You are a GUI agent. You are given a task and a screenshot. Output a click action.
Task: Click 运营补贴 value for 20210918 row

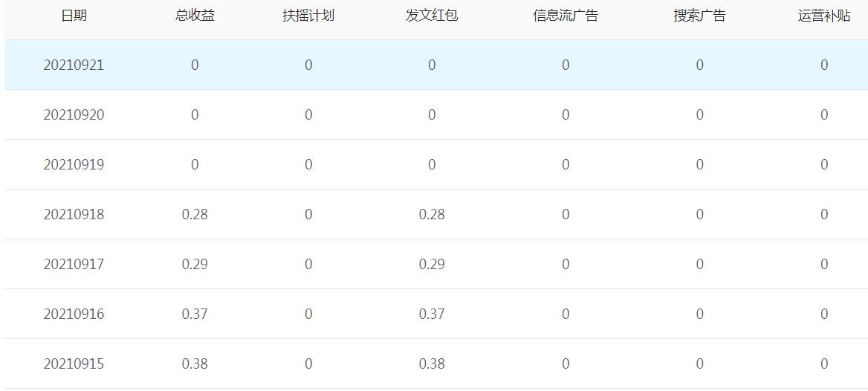pos(824,215)
